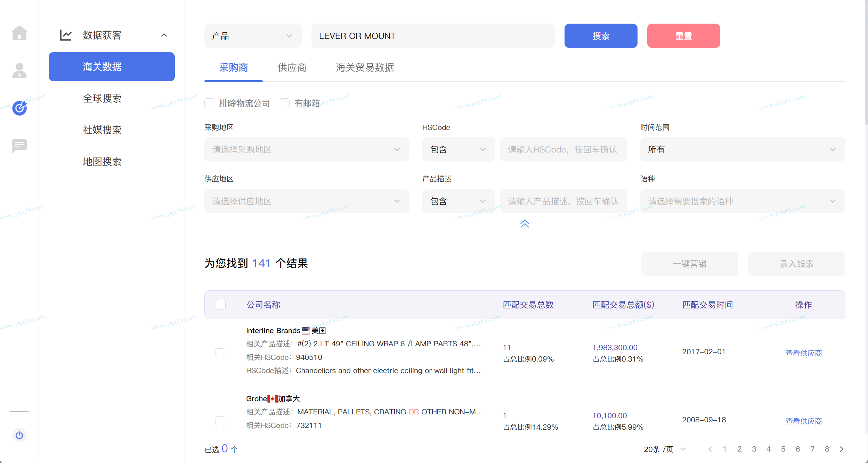Click the 录入线索 button
868x463 pixels.
tap(797, 264)
